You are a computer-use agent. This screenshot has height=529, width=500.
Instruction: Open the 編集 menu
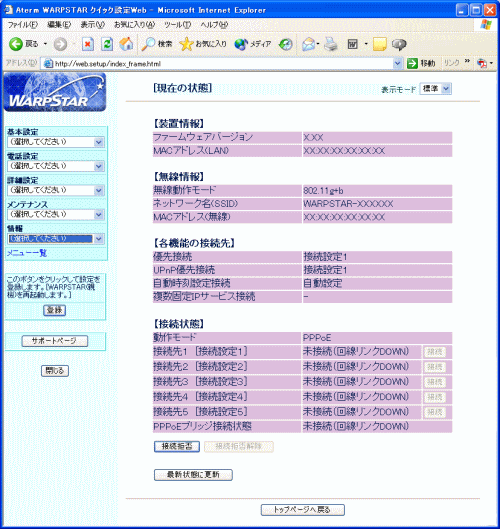point(59,25)
